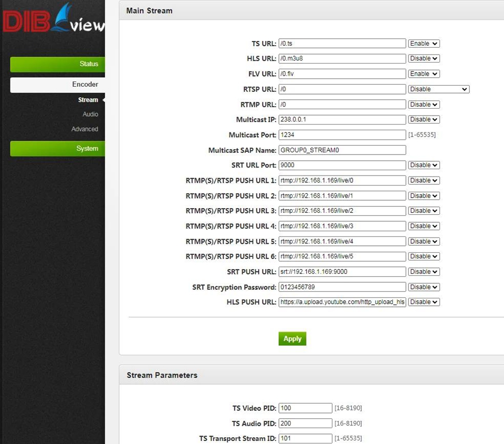This screenshot has height=444, width=504.
Task: Expand the RTSP URL wide dropdown
Action: 438,89
